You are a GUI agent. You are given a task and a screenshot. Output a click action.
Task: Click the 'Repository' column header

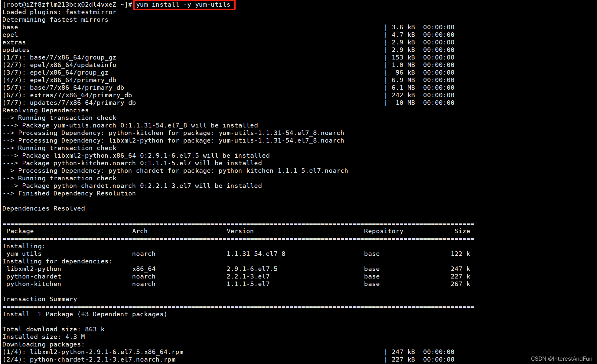point(383,231)
